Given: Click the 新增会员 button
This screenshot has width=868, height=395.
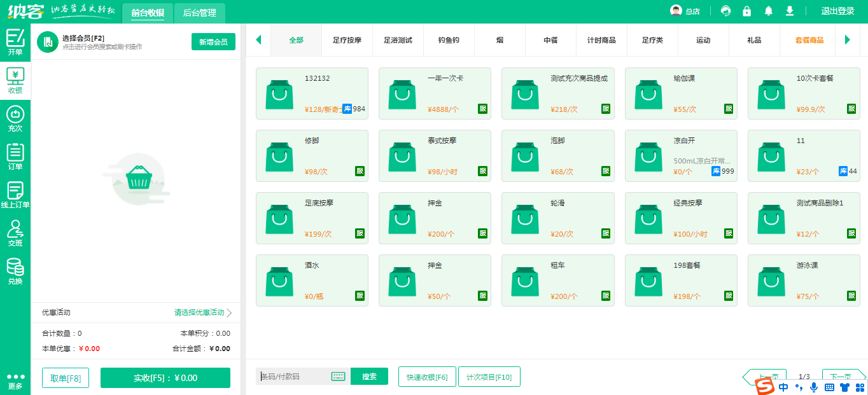Looking at the screenshot, I should point(213,42).
